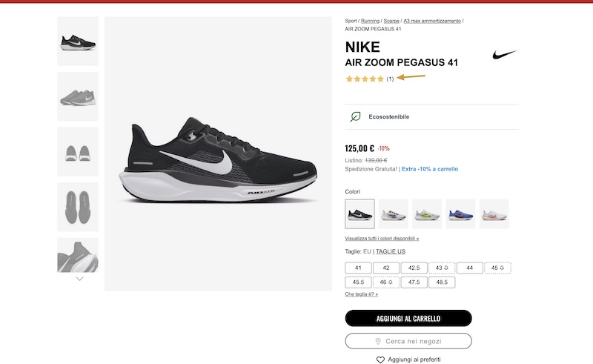Select size 42.5
The width and height of the screenshot is (593, 364).
click(414, 268)
